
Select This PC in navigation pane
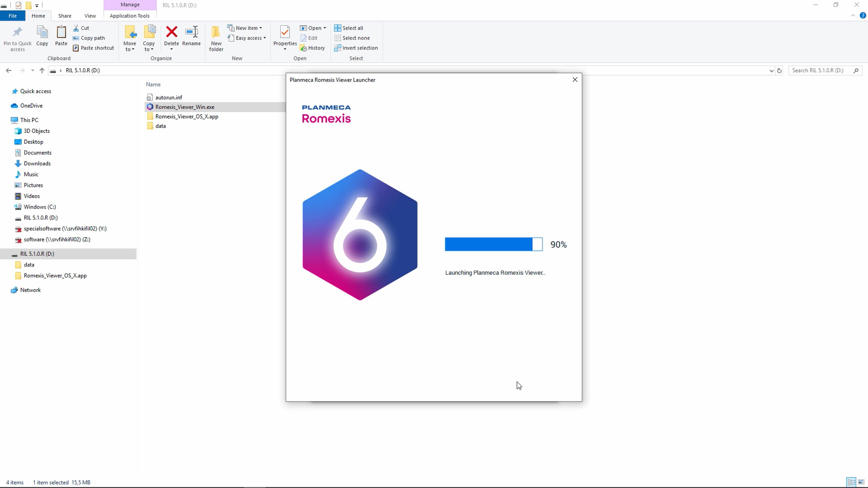pos(29,120)
